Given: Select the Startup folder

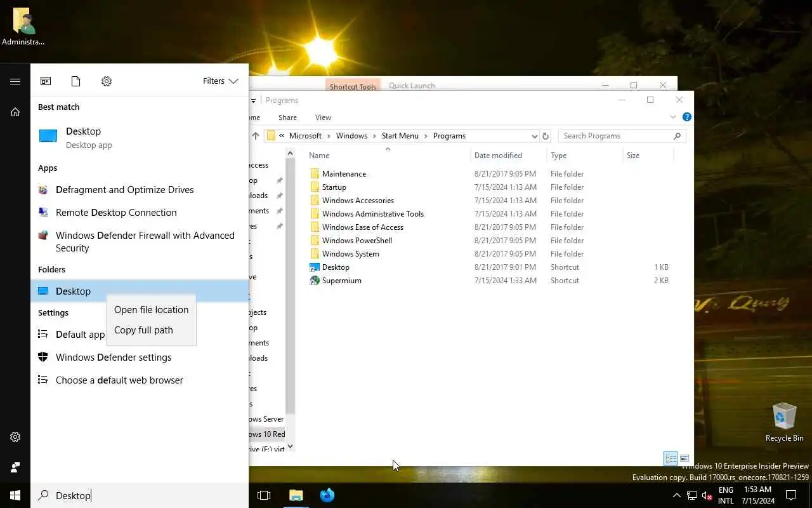Looking at the screenshot, I should click(x=334, y=187).
